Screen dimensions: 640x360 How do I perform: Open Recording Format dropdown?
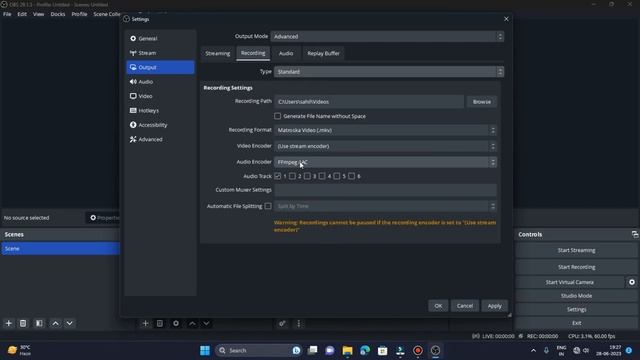[x=385, y=130]
